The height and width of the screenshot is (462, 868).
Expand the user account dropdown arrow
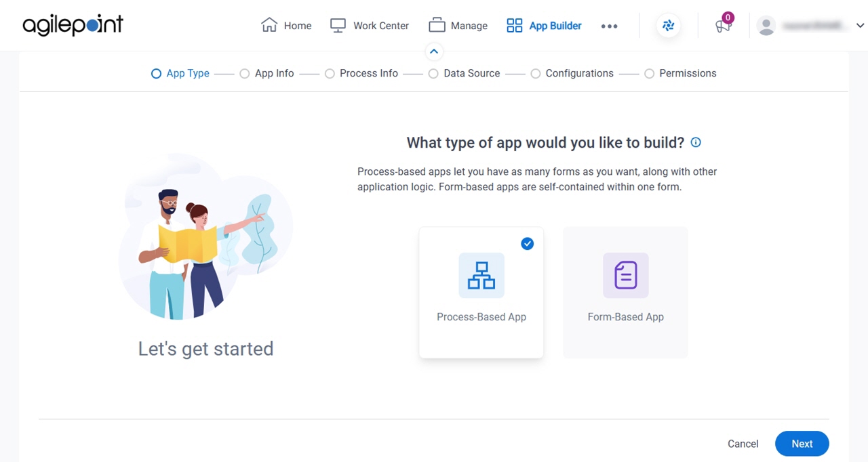[860, 26]
